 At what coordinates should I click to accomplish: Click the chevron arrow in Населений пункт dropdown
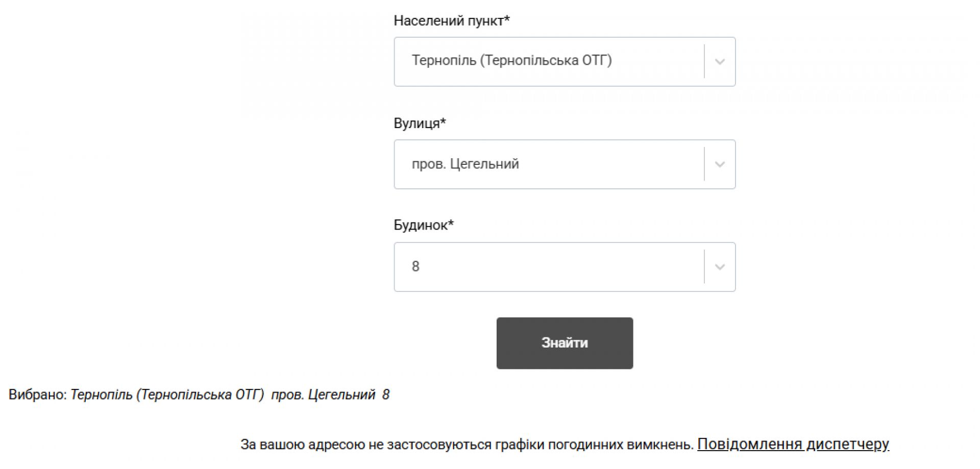click(720, 62)
